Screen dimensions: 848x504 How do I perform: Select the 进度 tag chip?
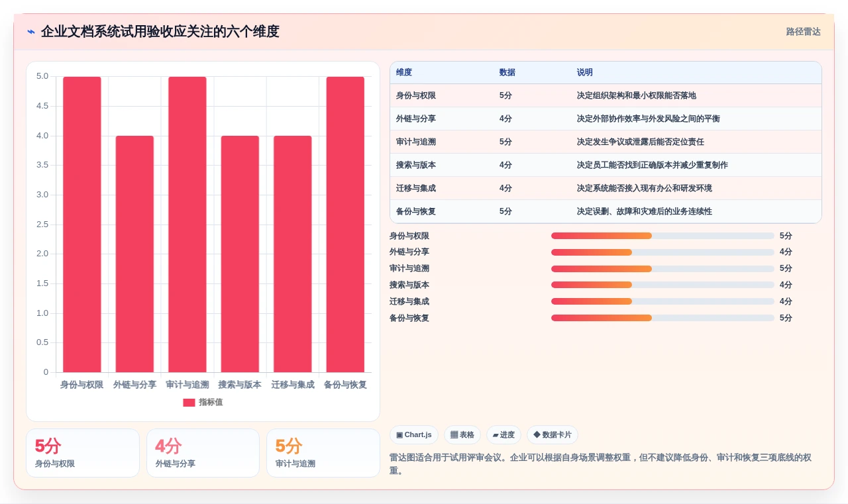[x=504, y=435]
